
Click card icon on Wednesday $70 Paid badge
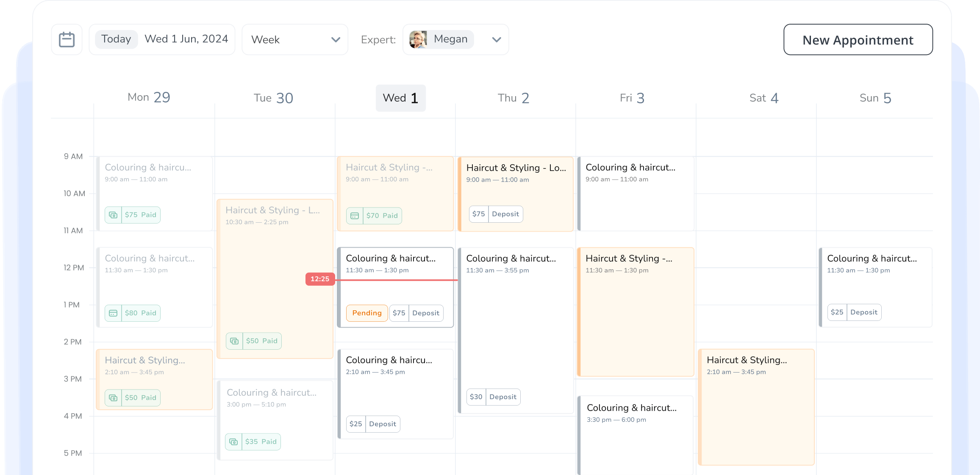tap(355, 216)
